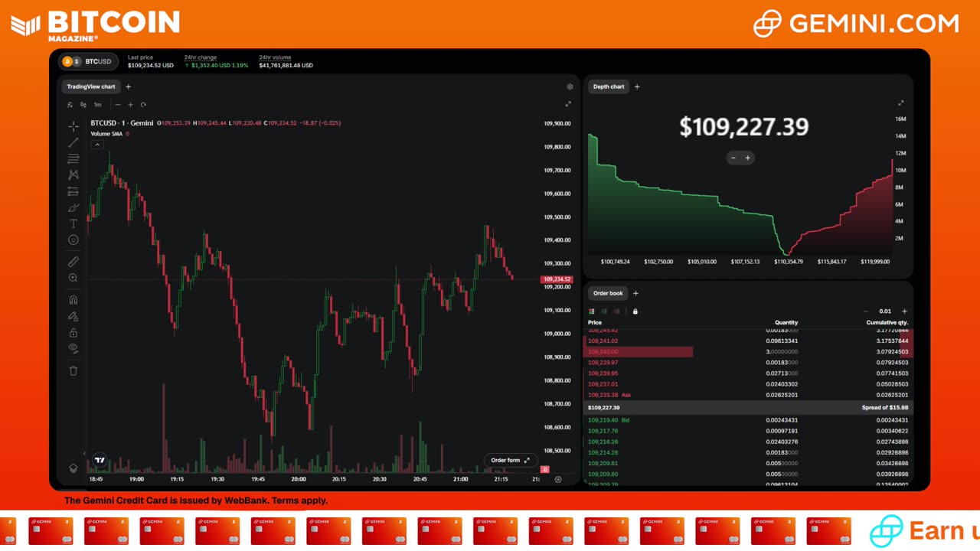
Task: Toggle magnet mode for drawings
Action: (73, 300)
